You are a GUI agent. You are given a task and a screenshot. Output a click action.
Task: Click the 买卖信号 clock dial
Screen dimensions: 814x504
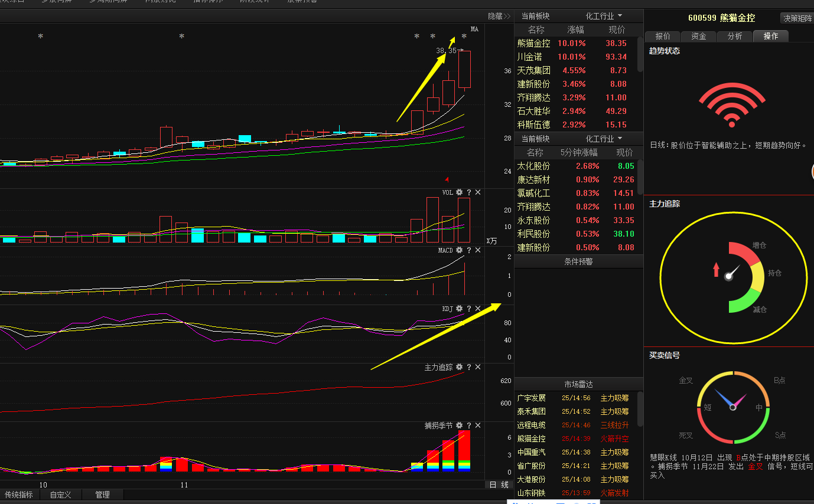point(733,407)
